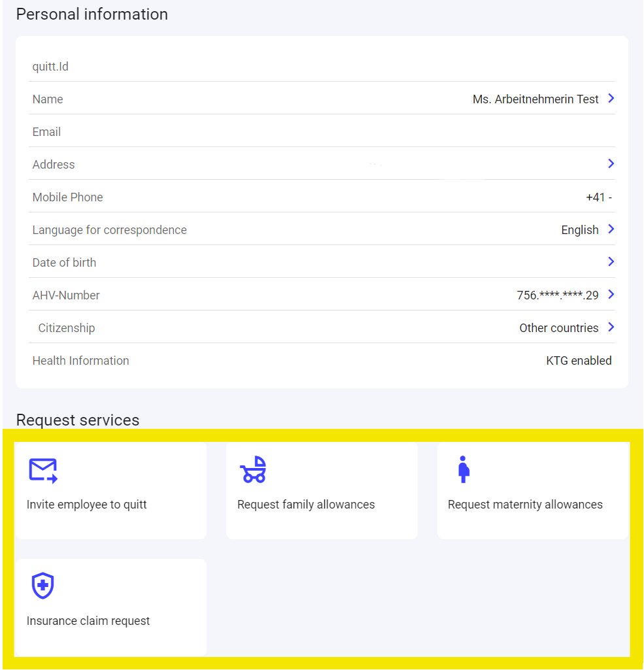Click the arrow next to Other countries

point(611,327)
